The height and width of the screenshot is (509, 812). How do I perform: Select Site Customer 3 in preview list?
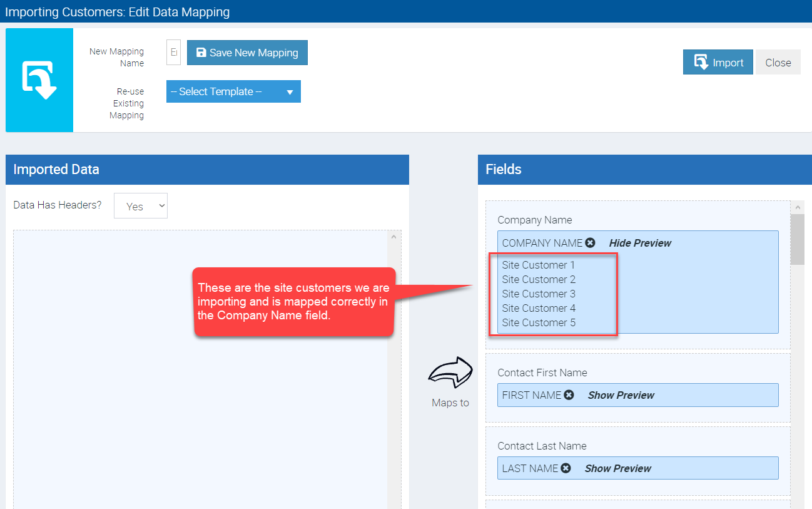click(539, 294)
